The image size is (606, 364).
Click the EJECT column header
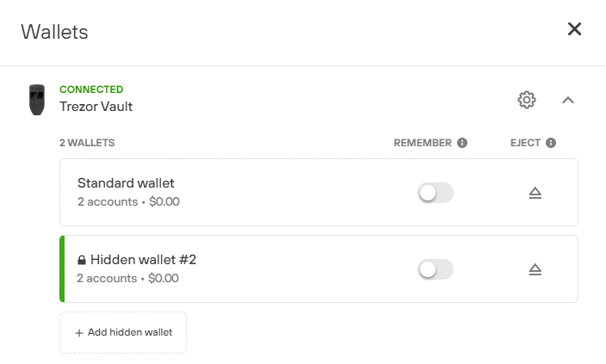pyautogui.click(x=525, y=143)
